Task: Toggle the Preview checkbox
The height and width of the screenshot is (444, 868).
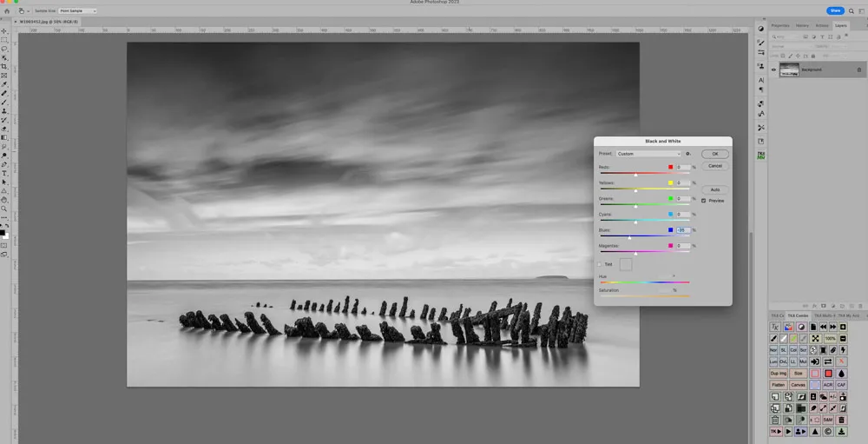Action: [x=704, y=201]
